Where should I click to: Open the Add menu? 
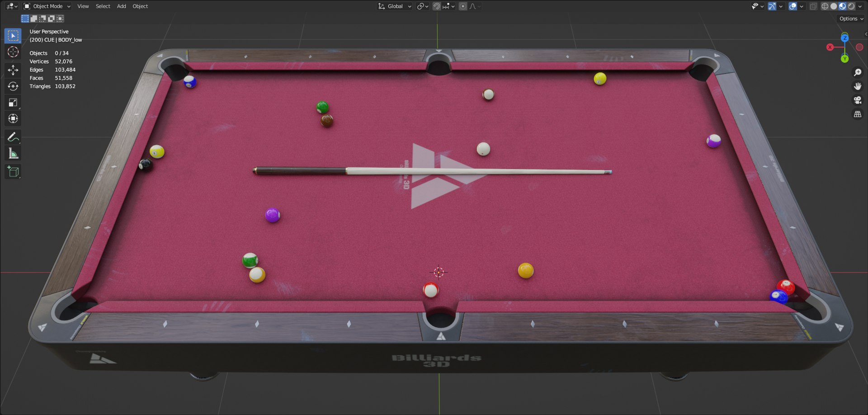click(x=122, y=6)
